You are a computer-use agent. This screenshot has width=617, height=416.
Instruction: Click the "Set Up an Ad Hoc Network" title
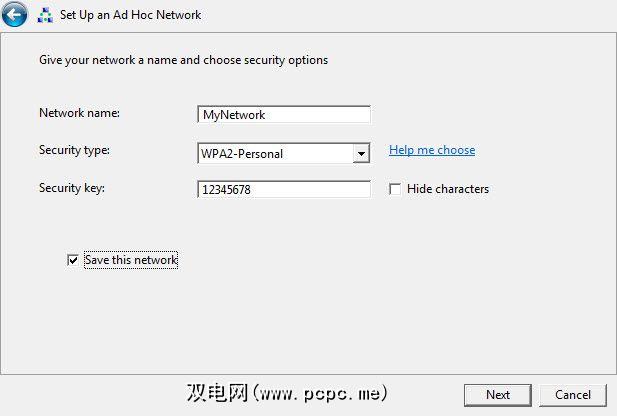[x=130, y=15]
